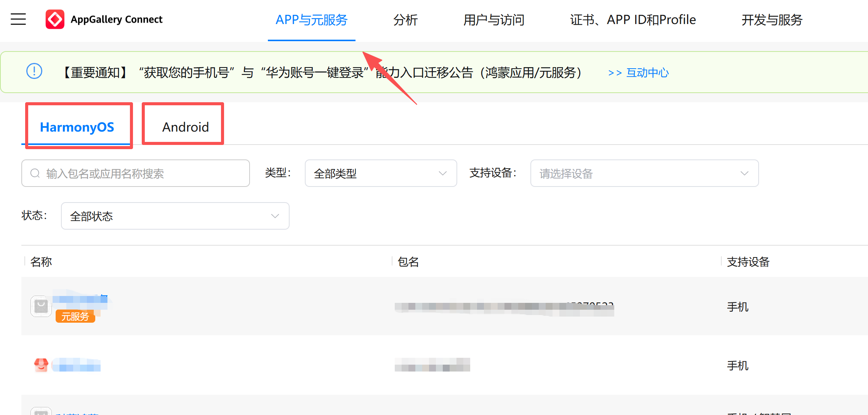Open the gray app icon with 元服务 badge
Viewport: 868px width, 415px height.
coord(41,306)
